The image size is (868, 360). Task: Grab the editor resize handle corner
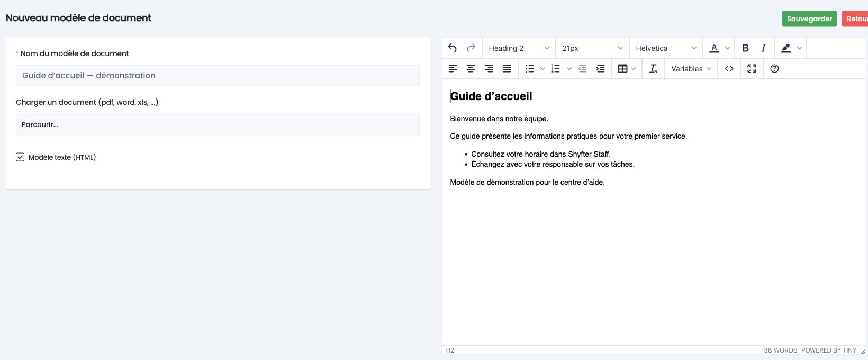pyautogui.click(x=863, y=350)
